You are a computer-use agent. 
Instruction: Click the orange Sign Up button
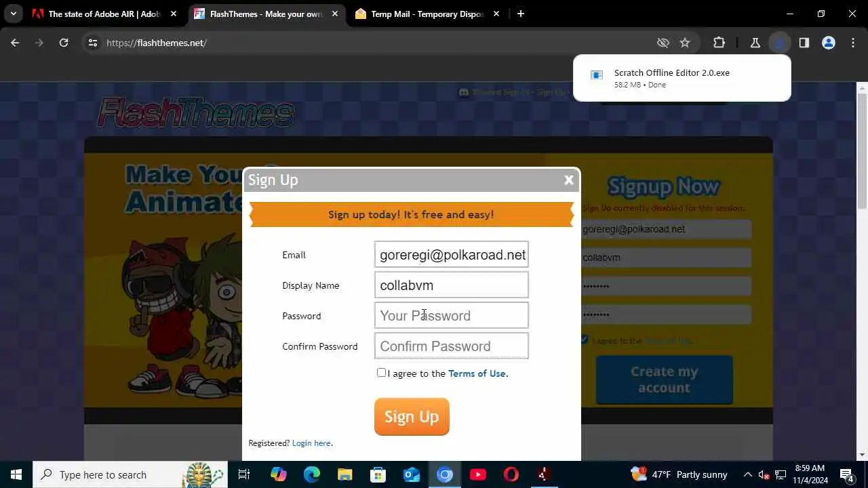click(x=412, y=416)
